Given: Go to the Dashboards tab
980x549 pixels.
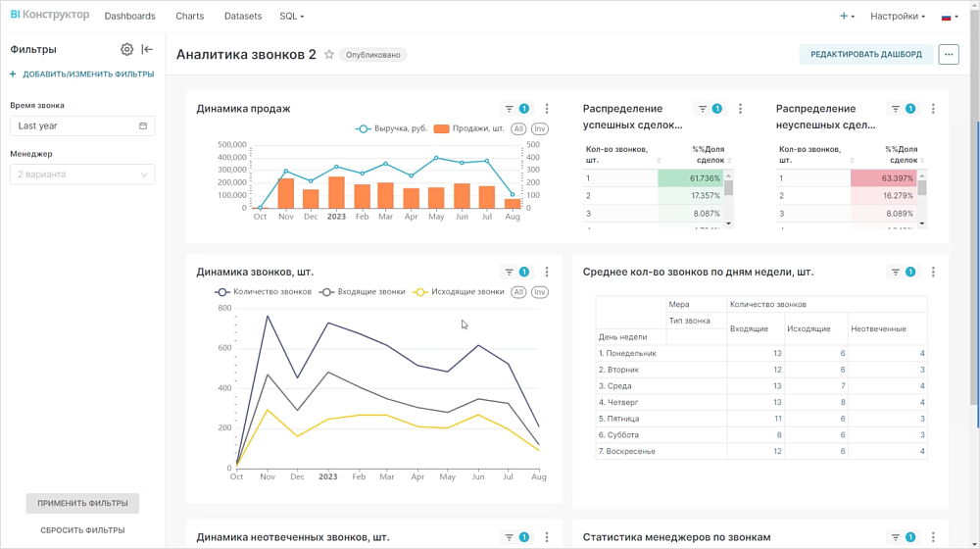Looking at the screenshot, I should coord(129,17).
